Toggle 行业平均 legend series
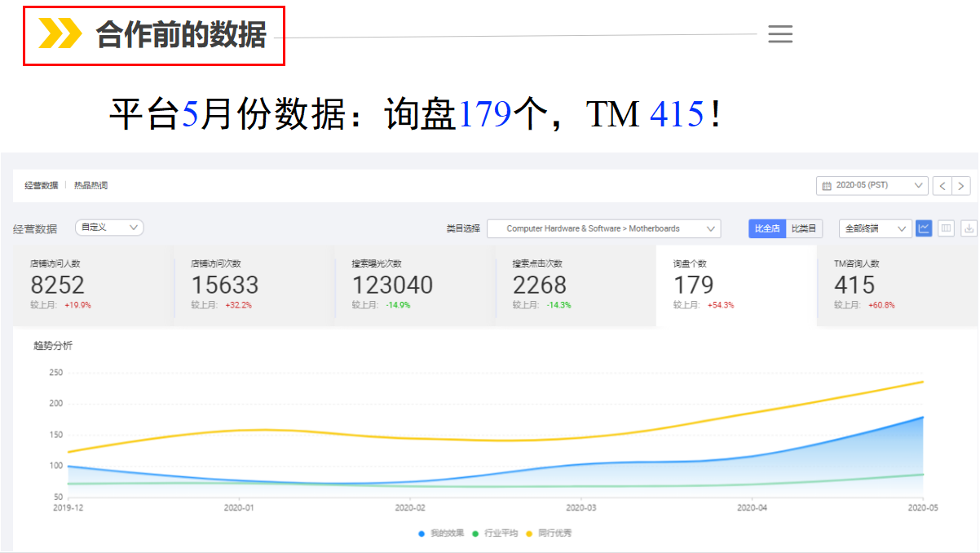Viewport: 980px width, 553px height. [x=495, y=533]
